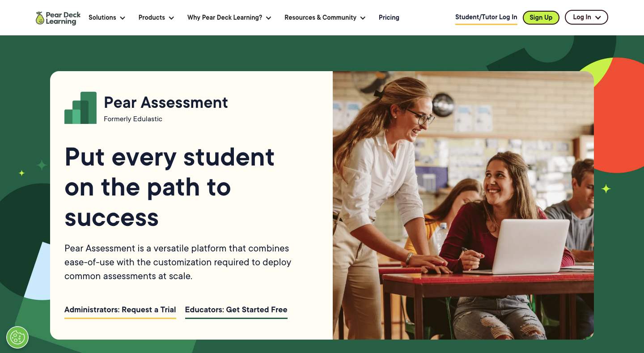Click the Formerly Edulastic text
The width and height of the screenshot is (644, 353).
133,119
